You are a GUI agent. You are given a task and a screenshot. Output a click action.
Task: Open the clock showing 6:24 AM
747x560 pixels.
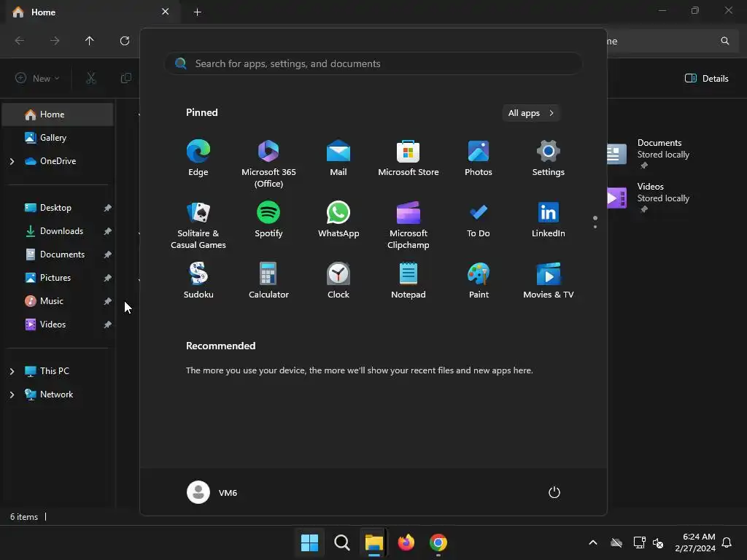[695, 542]
